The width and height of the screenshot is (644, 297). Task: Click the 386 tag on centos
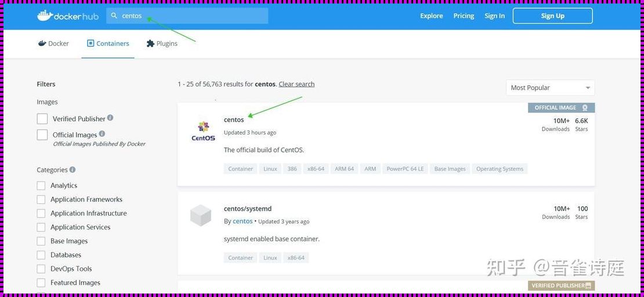click(x=292, y=169)
